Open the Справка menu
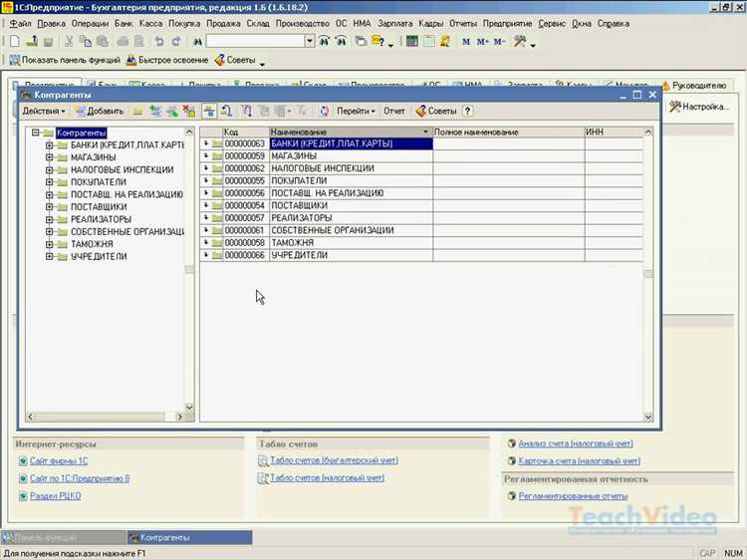This screenshot has height=560, width=747. (x=614, y=23)
